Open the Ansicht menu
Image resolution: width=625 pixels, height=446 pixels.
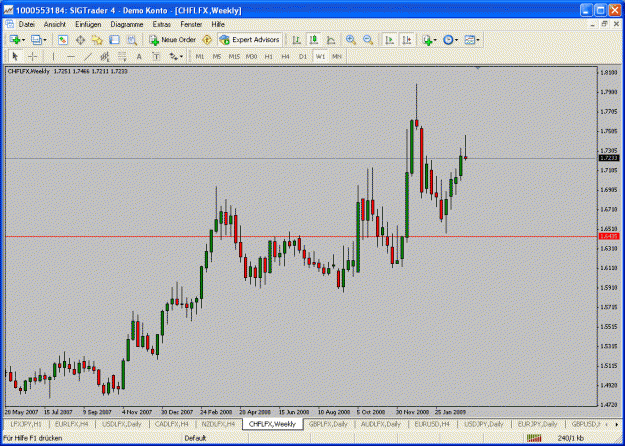[55, 24]
